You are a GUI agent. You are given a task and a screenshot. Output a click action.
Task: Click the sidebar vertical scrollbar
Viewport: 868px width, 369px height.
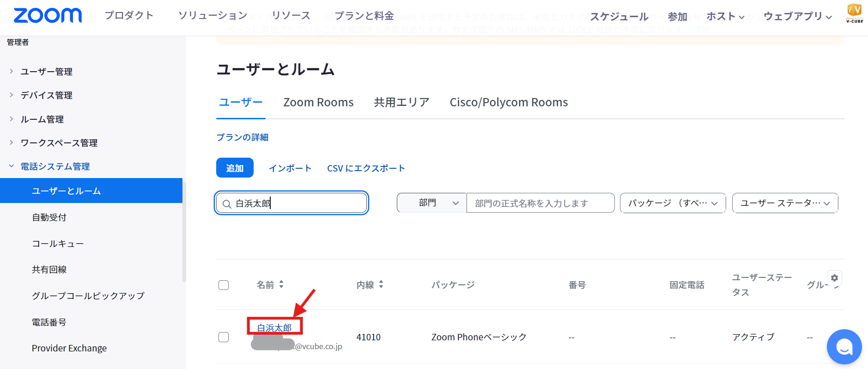click(184, 231)
